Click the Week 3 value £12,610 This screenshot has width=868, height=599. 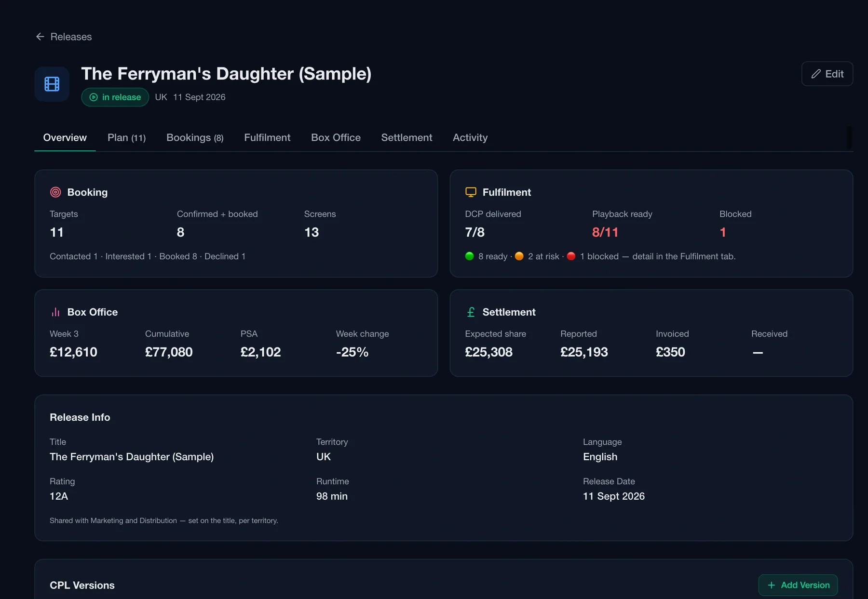73,352
